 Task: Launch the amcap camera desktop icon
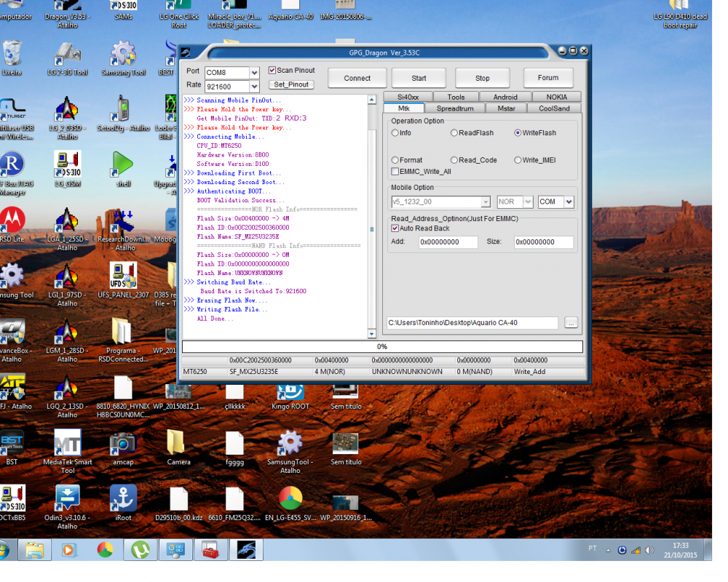123,443
